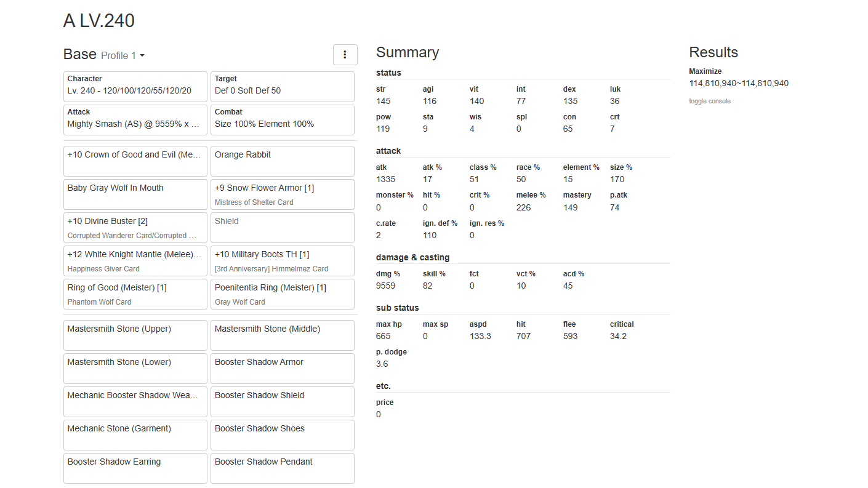The height and width of the screenshot is (488, 868).
Task: Select the Booster Shadow Pendant slot
Action: [x=282, y=468]
